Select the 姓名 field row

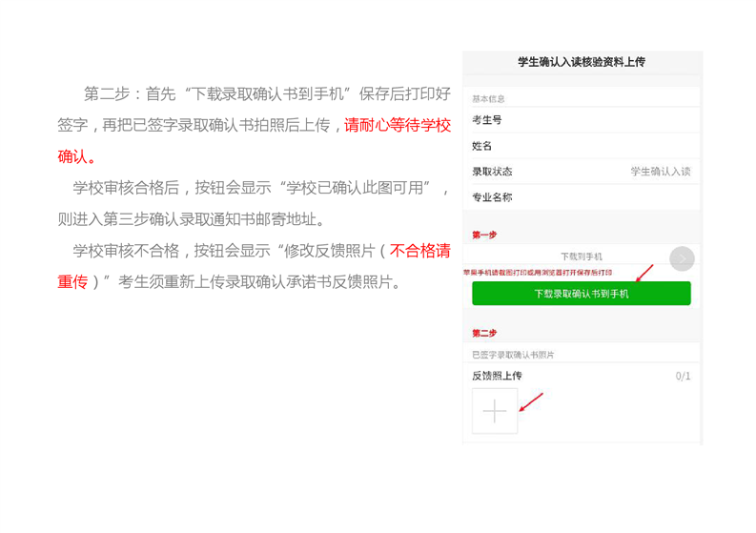[581, 146]
